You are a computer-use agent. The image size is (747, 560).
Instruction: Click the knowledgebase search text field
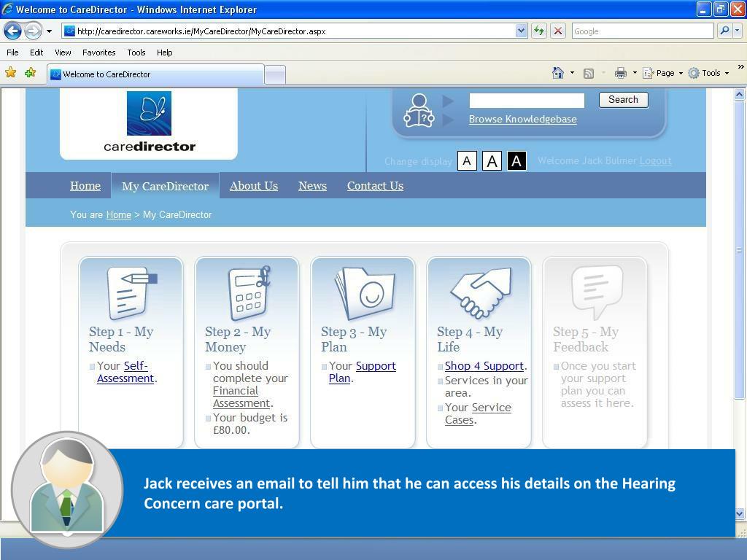(x=527, y=100)
